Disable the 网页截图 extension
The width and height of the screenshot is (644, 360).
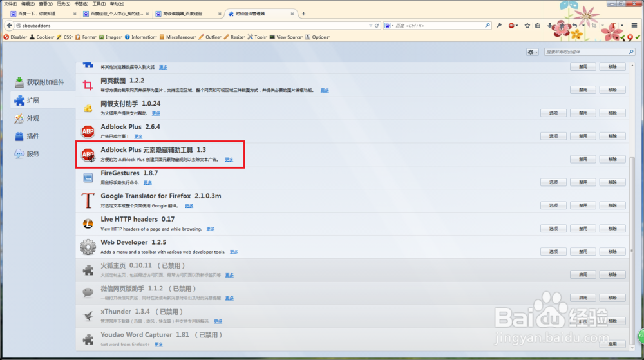pyautogui.click(x=583, y=90)
